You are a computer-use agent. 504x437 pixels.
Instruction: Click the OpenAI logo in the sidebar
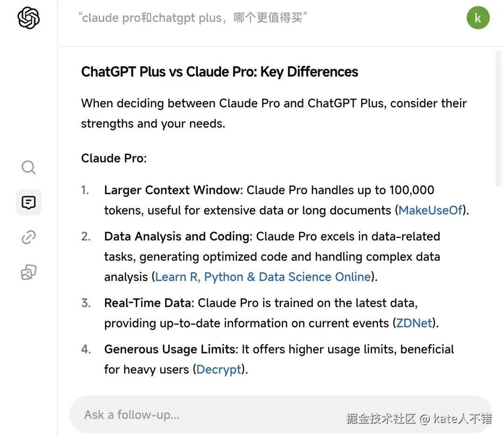point(28,19)
